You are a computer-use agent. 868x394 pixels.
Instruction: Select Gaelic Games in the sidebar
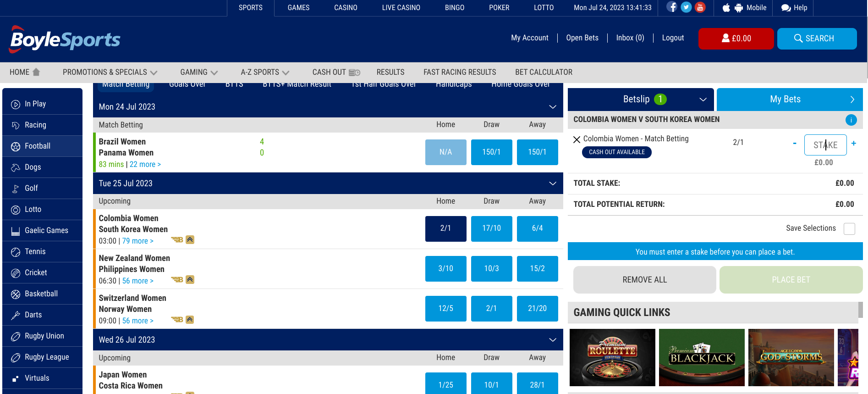coord(42,230)
